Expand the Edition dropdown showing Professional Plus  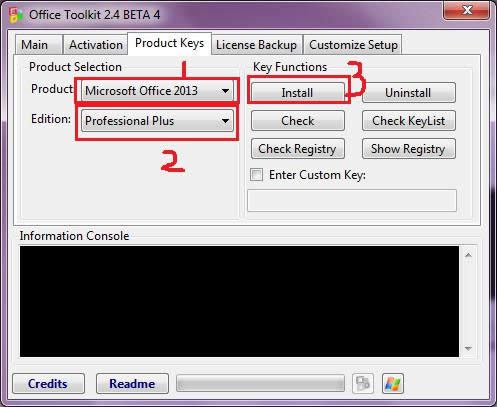pyautogui.click(x=157, y=121)
